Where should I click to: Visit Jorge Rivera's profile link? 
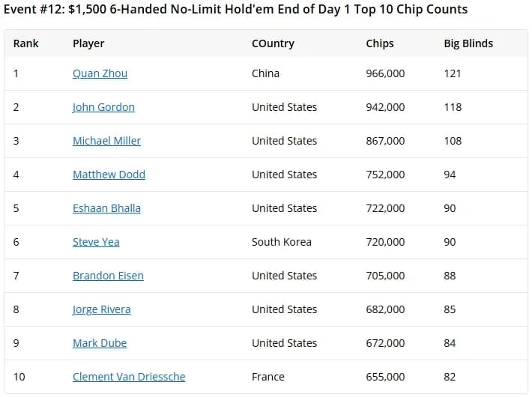pos(101,309)
